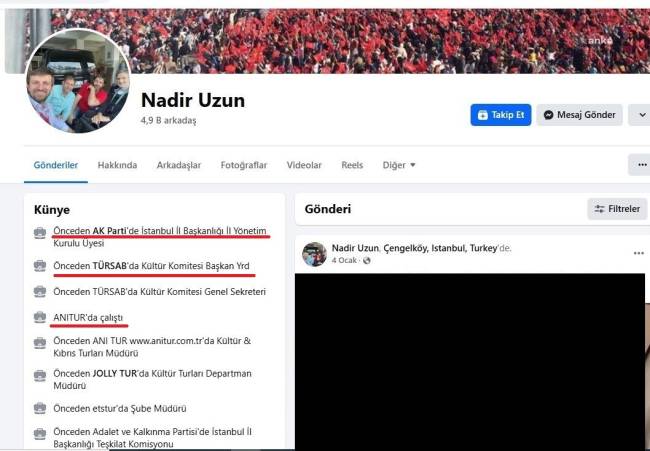This screenshot has height=451, width=650.
Task: Click the globe privacy icon on post
Action: click(x=366, y=261)
